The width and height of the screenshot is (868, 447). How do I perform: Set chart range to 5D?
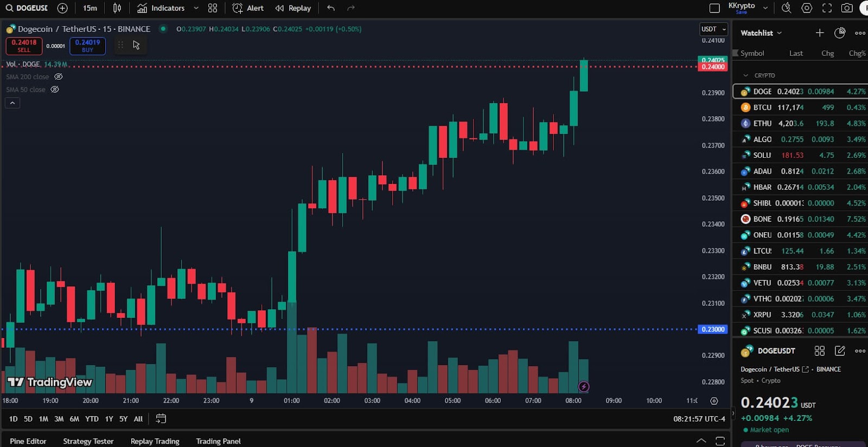28,419
